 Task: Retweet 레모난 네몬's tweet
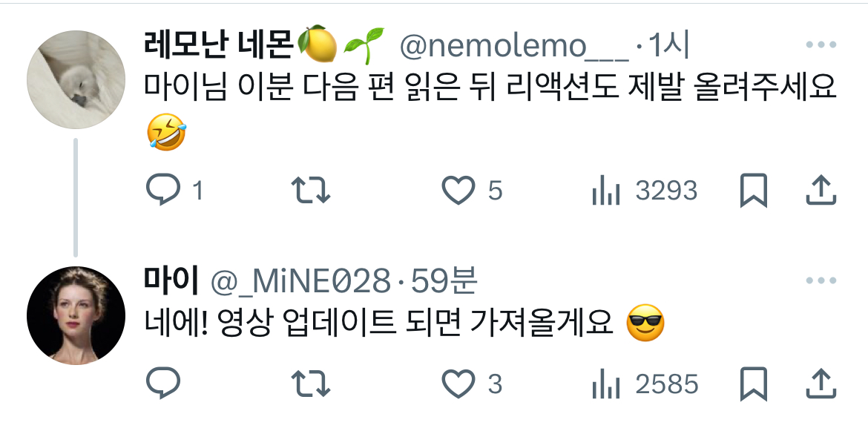click(x=311, y=191)
